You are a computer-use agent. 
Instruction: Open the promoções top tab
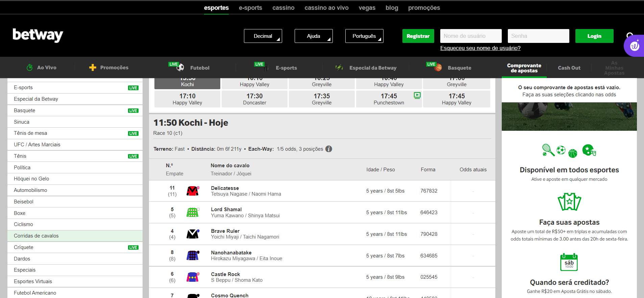coord(424,8)
